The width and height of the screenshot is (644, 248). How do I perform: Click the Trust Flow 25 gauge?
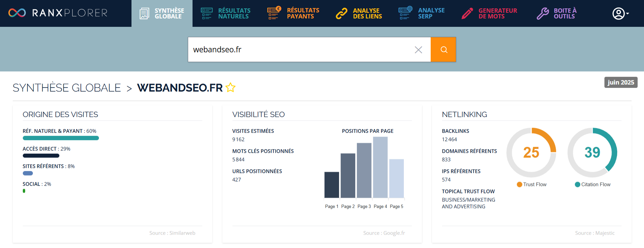(531, 152)
